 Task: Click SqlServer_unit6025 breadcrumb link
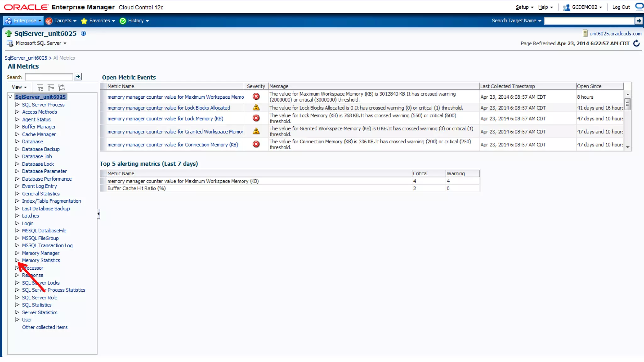(x=26, y=58)
